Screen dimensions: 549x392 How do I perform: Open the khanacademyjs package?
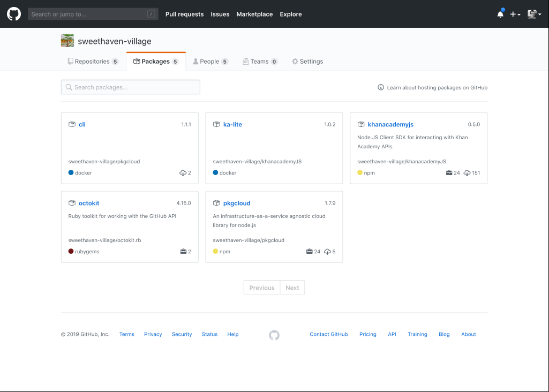tap(390, 124)
